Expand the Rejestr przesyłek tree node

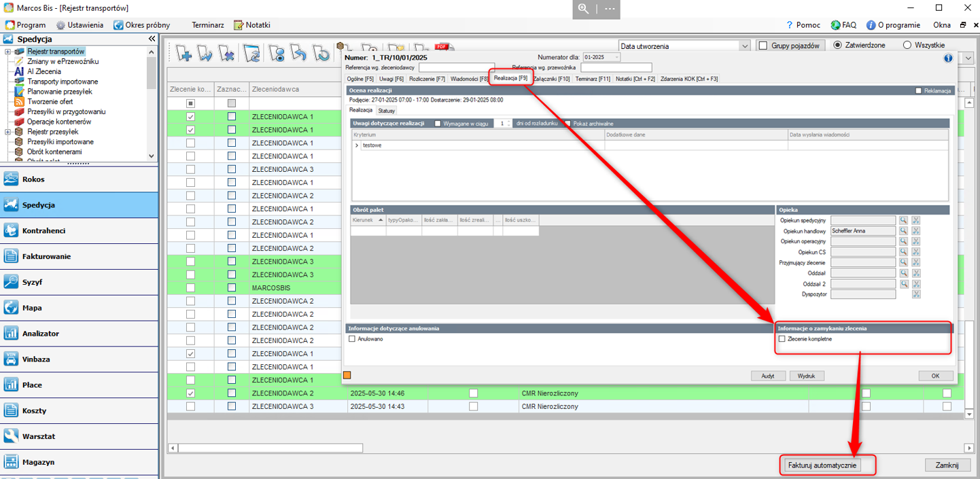coord(7,132)
